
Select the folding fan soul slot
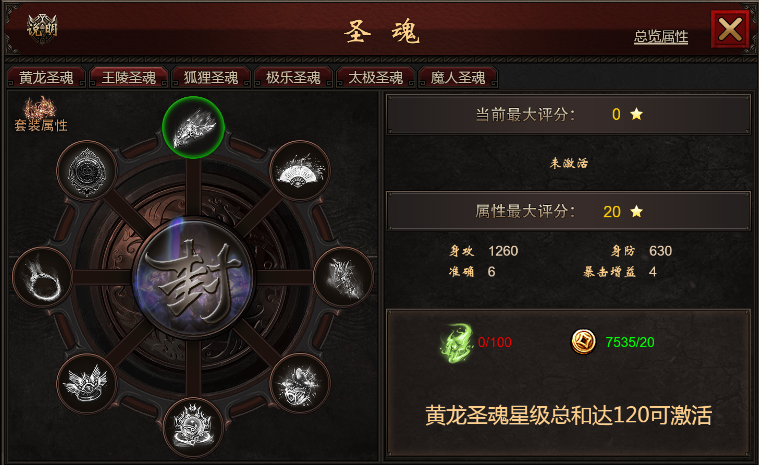[300, 170]
